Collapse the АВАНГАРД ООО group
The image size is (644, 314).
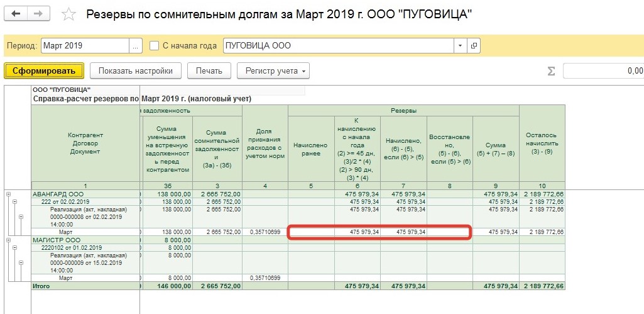pyautogui.click(x=7, y=194)
